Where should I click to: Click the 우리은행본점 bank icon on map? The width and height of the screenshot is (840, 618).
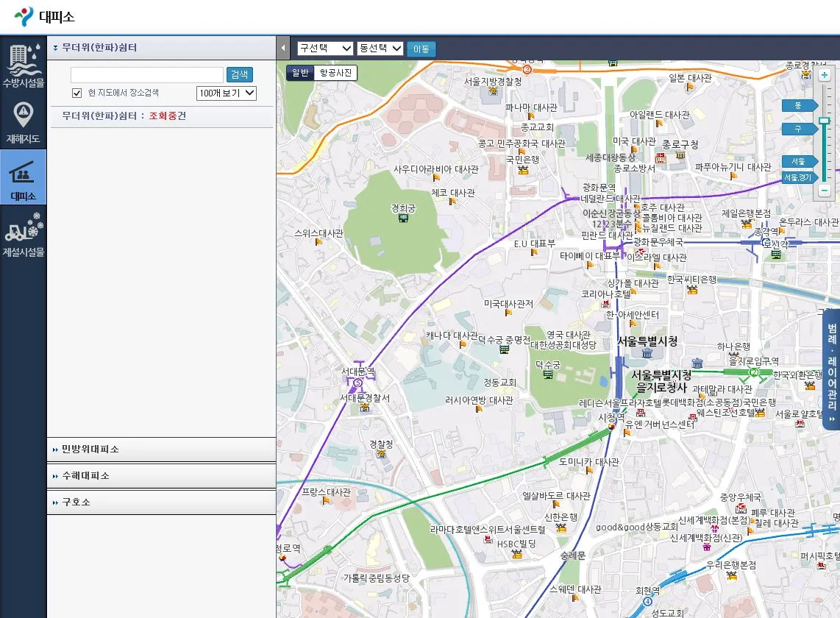[x=731, y=575]
